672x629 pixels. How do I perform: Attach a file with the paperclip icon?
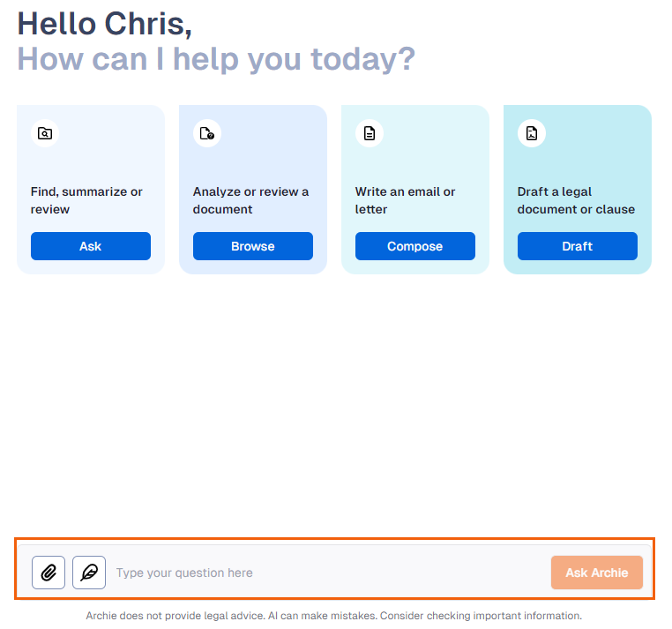(49, 573)
